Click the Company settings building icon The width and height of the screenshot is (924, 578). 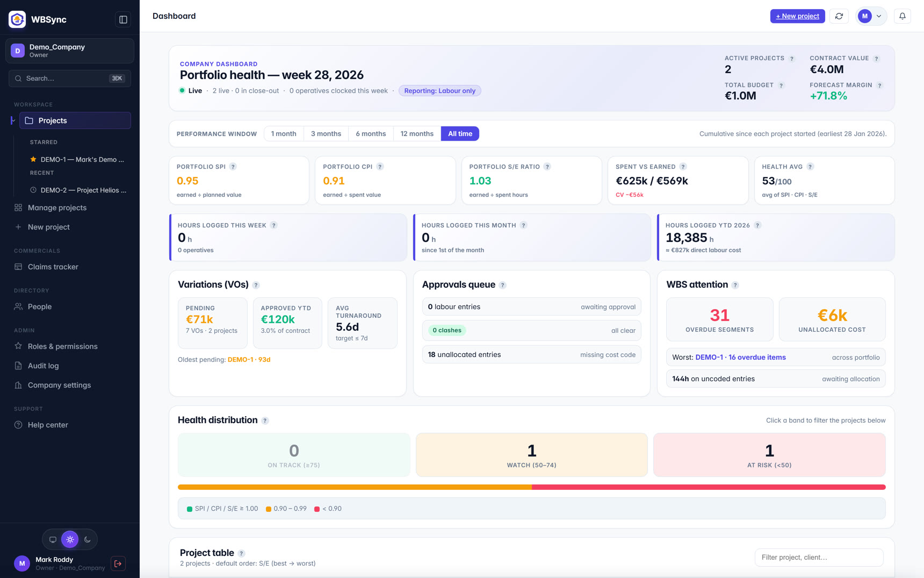pos(18,385)
